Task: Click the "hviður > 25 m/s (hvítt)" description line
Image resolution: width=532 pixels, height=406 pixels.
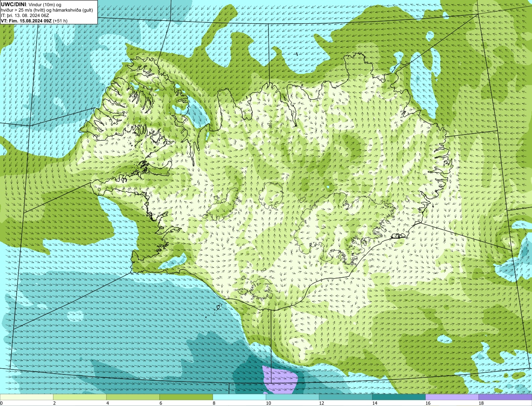Action: coord(47,10)
